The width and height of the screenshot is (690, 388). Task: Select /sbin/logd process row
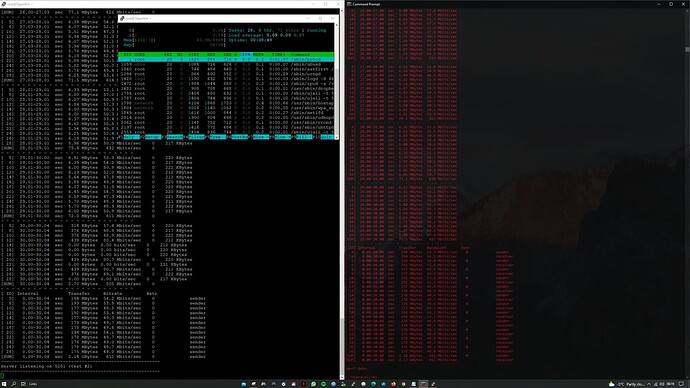tap(226, 79)
